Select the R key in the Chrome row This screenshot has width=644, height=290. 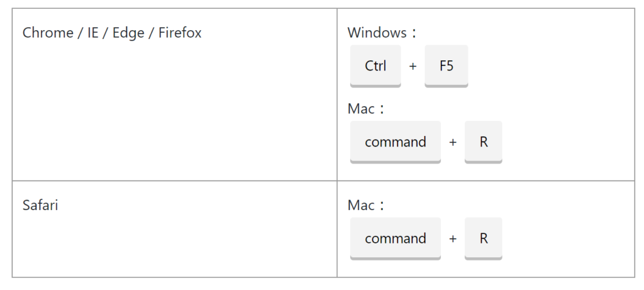coord(484,142)
